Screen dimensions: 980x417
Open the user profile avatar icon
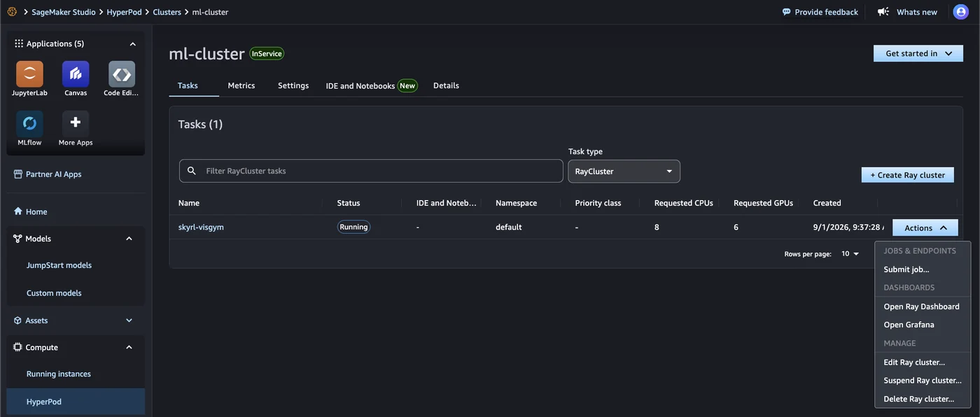click(960, 12)
